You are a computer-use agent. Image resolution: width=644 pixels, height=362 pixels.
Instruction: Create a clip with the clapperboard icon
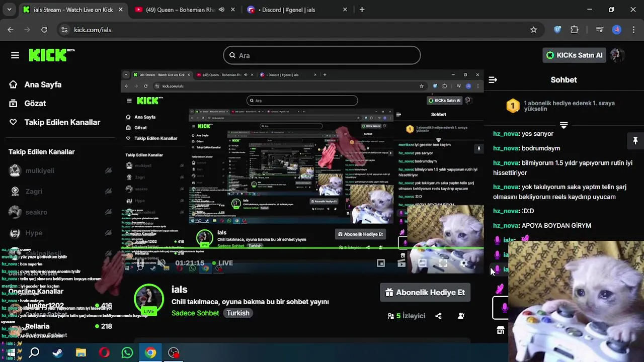pos(401,263)
